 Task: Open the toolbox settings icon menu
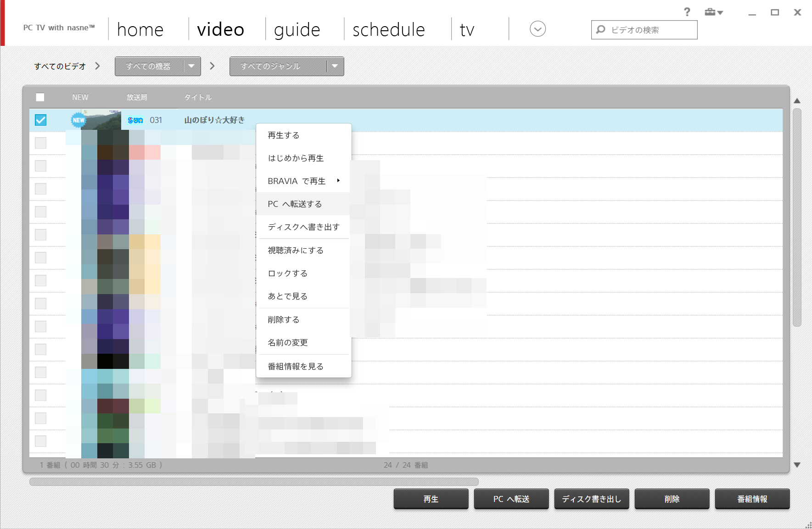pyautogui.click(x=713, y=12)
